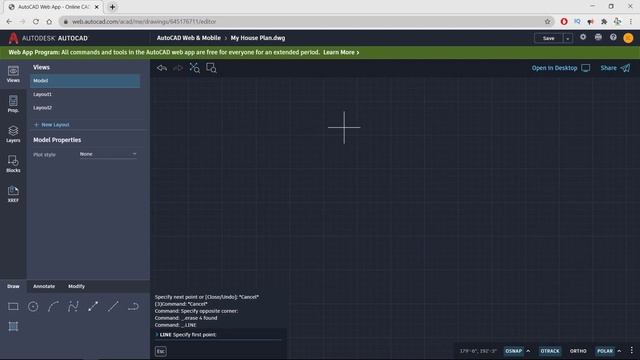Image resolution: width=640 pixels, height=360 pixels.
Task: Select the Revision/return arrow draw tool
Action: coord(133,306)
